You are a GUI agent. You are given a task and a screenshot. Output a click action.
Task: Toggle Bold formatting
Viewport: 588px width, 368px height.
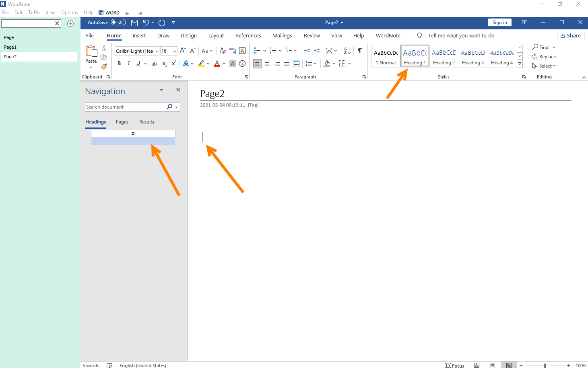click(x=119, y=64)
